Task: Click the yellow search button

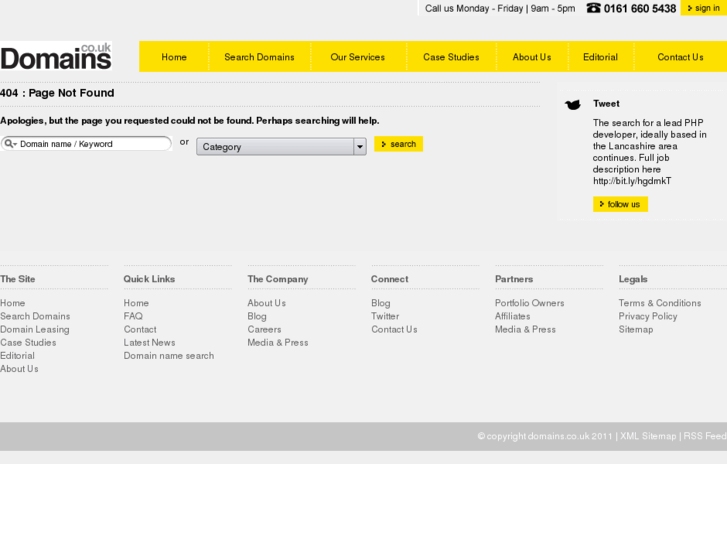Action: click(x=398, y=144)
